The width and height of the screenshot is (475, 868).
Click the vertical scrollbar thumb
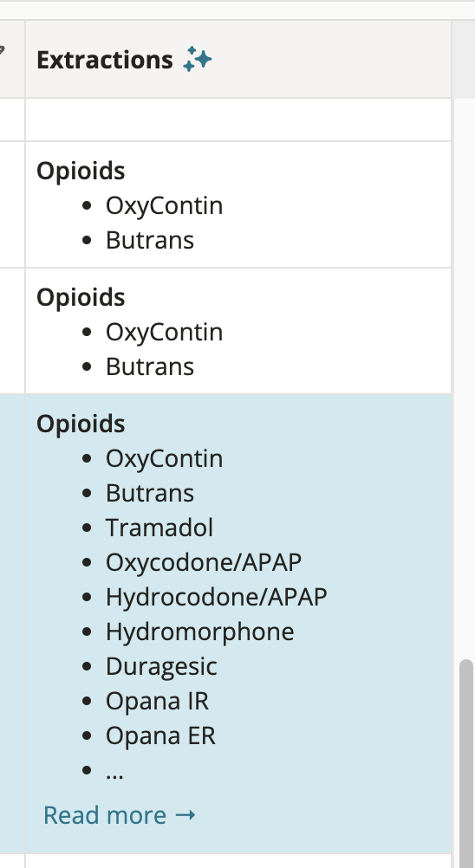466,764
